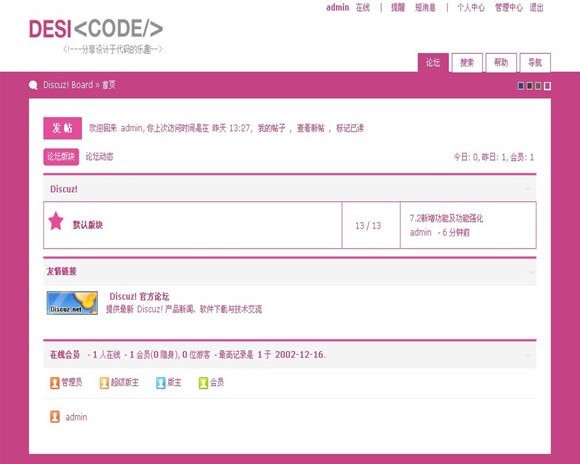Click the DESI<CODE/> site logo
The height and width of the screenshot is (464, 580).
(x=96, y=29)
